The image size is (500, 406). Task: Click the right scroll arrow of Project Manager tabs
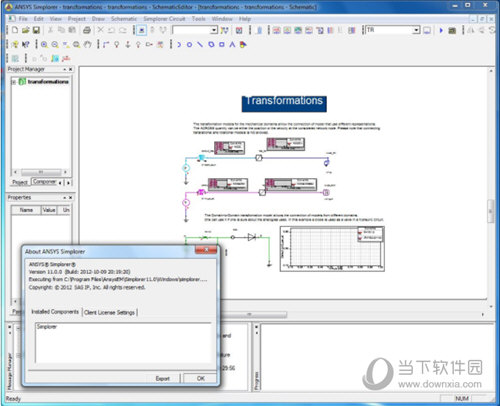click(x=68, y=183)
